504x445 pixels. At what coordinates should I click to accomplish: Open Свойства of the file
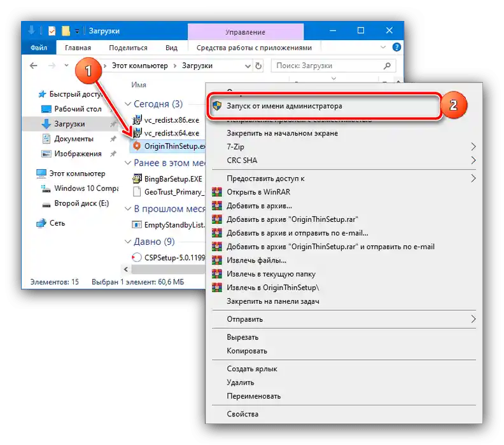pyautogui.click(x=344, y=414)
